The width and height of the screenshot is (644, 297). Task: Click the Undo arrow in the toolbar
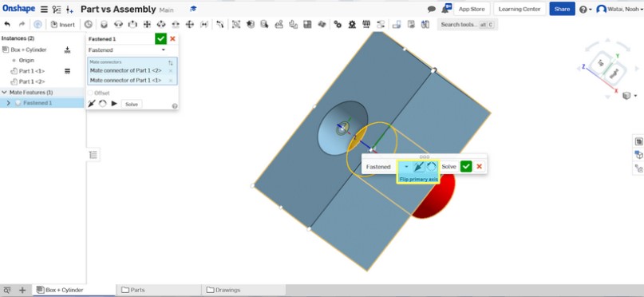pos(7,24)
